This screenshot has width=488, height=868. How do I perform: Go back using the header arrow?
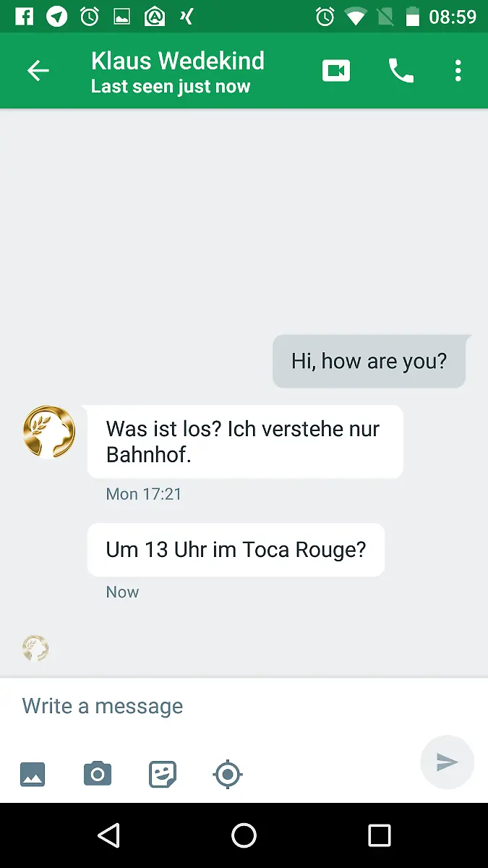[x=38, y=71]
